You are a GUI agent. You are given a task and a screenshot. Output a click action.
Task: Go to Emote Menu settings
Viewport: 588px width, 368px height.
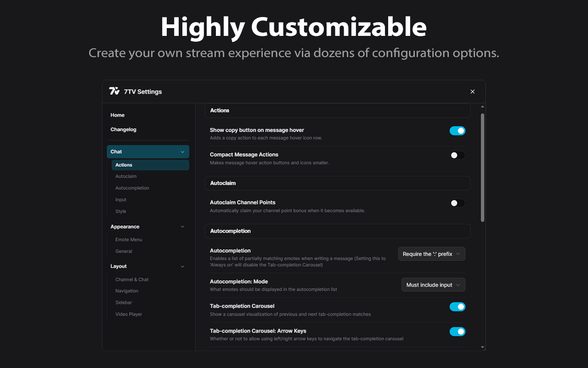[x=129, y=240]
